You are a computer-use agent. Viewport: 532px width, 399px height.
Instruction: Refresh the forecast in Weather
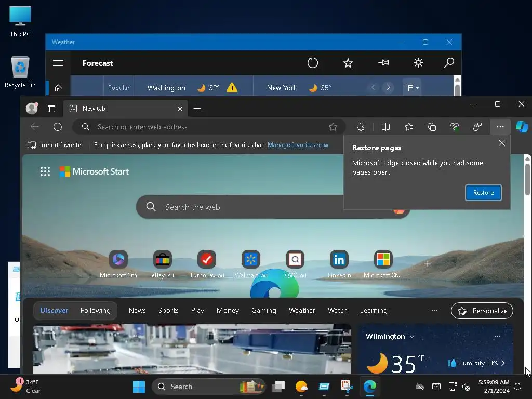[x=312, y=63]
